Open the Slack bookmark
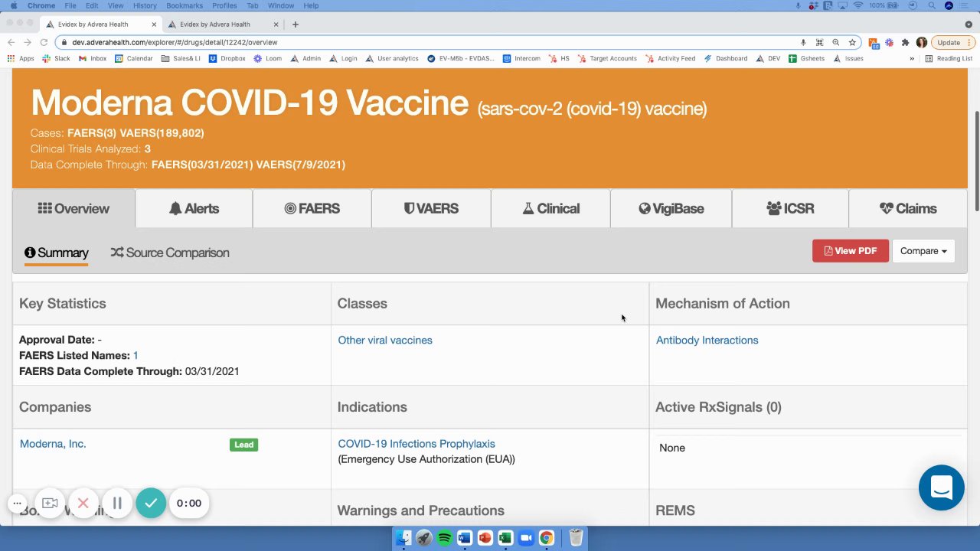 coord(56,58)
